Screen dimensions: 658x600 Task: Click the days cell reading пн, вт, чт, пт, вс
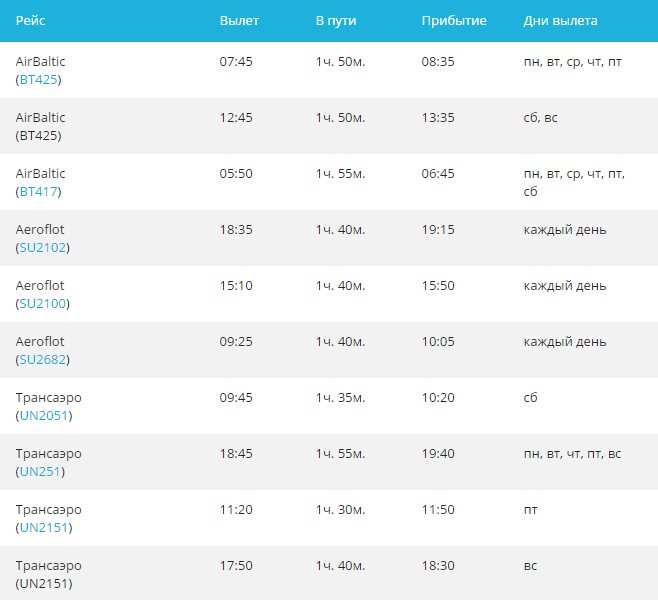click(x=572, y=454)
